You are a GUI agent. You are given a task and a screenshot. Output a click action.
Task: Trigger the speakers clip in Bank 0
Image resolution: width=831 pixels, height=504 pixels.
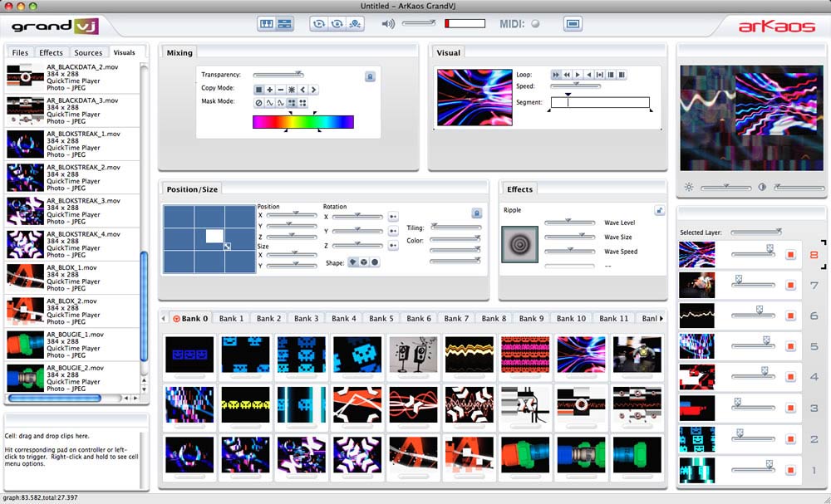(x=413, y=355)
